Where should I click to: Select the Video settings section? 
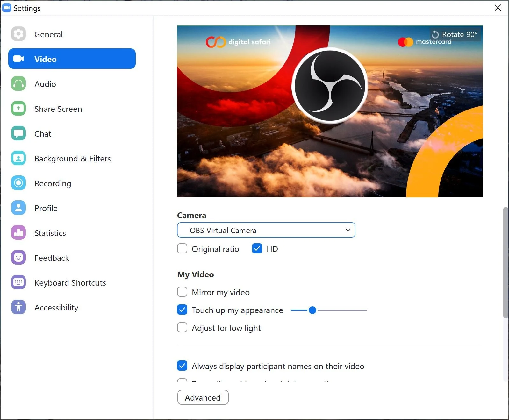72,59
